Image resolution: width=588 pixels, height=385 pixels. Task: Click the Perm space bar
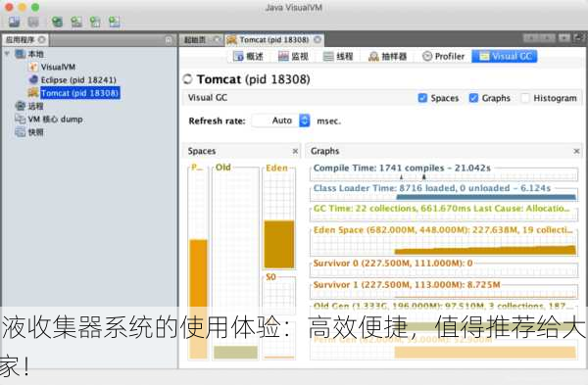[198, 299]
